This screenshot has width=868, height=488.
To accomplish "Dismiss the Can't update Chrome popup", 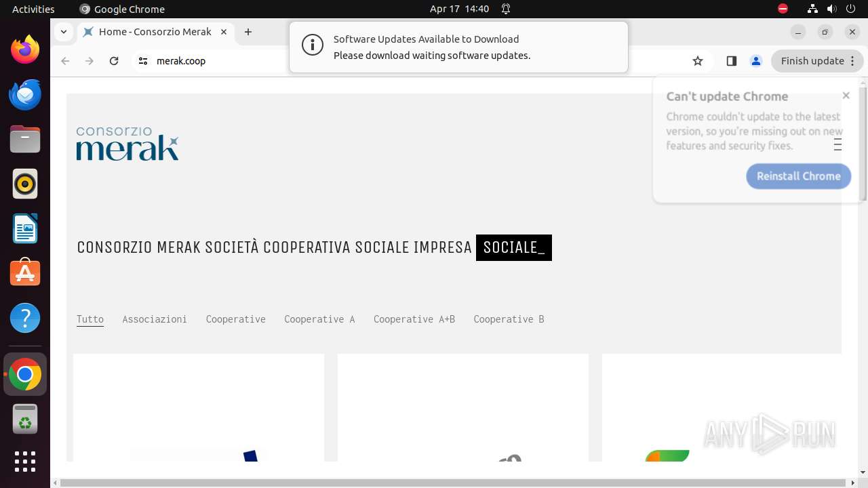I will pos(846,96).
